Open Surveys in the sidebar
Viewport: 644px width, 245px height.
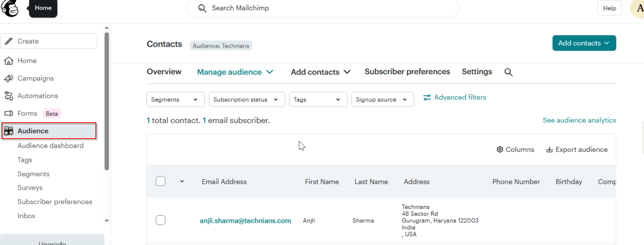[30, 188]
